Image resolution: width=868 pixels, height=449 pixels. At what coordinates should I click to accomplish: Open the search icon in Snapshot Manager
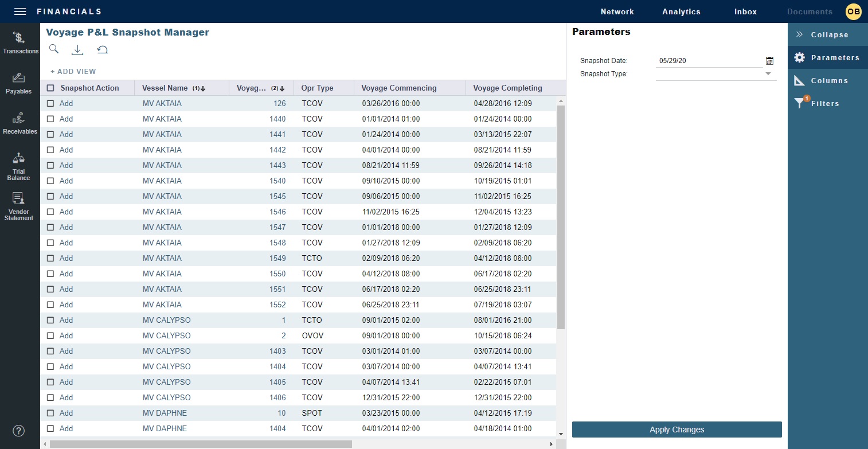click(x=53, y=49)
